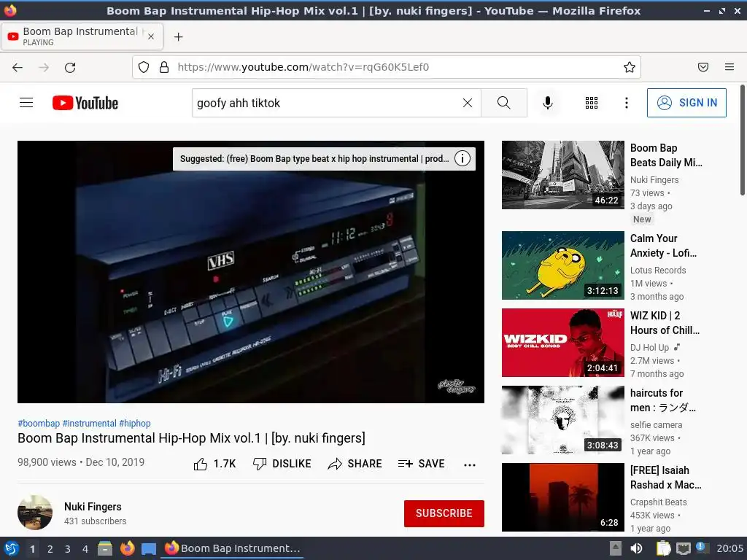Clear the search box with X

[x=468, y=103]
